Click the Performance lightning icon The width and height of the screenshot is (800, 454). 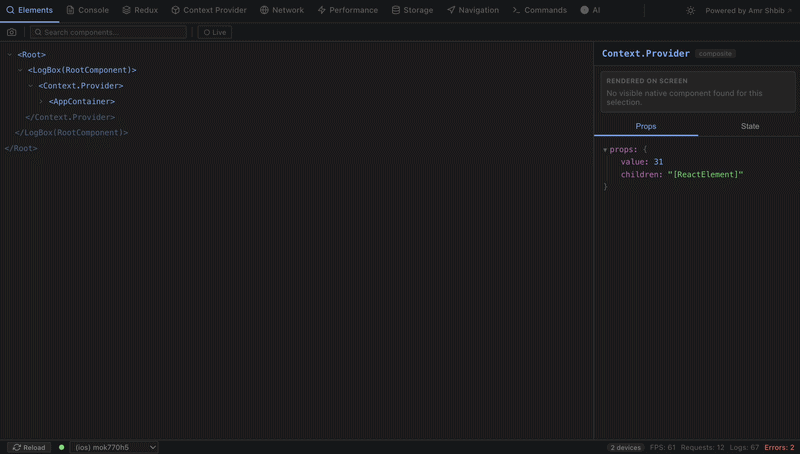pos(321,10)
